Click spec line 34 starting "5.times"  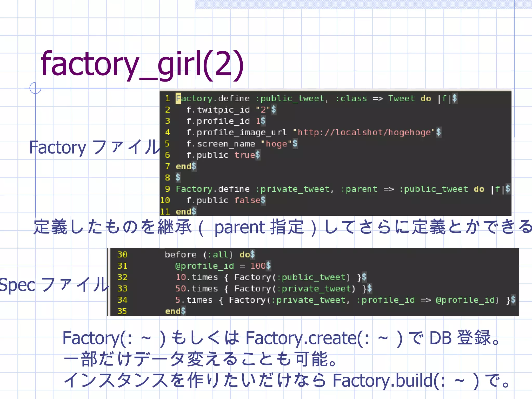pos(345,300)
